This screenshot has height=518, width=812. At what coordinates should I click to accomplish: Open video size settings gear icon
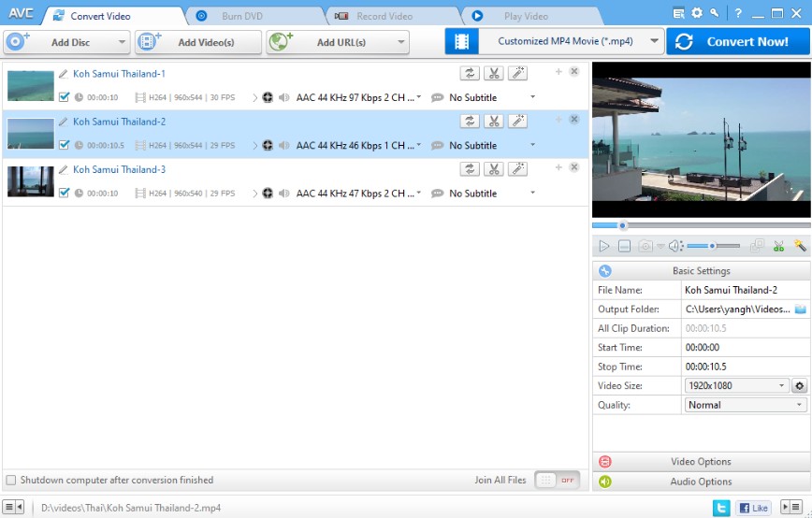point(799,385)
